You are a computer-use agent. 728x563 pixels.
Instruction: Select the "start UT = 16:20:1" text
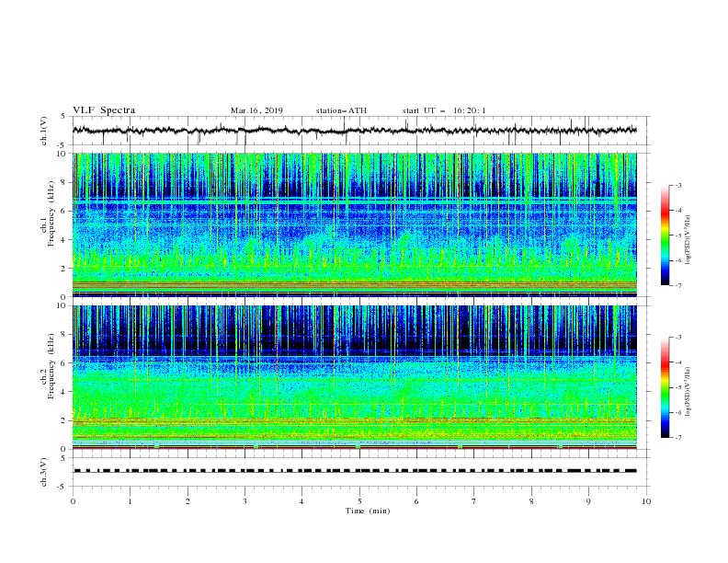click(444, 110)
